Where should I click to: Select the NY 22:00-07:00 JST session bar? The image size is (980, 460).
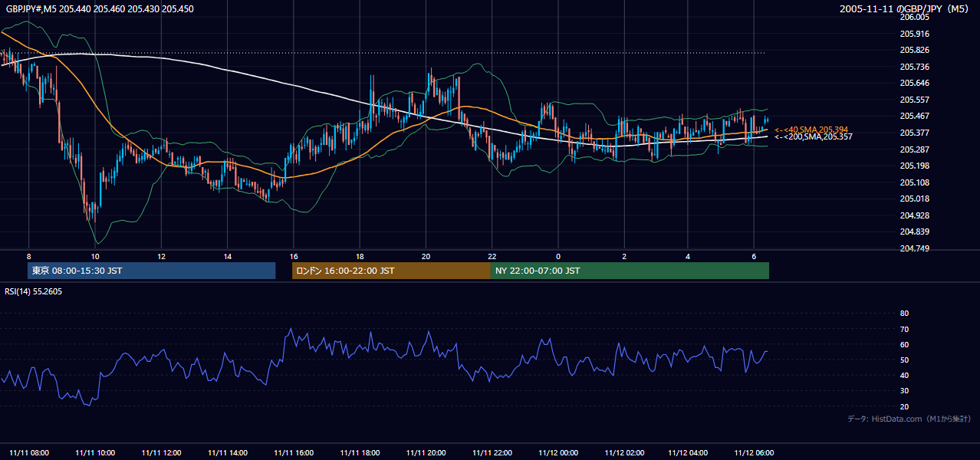630,271
